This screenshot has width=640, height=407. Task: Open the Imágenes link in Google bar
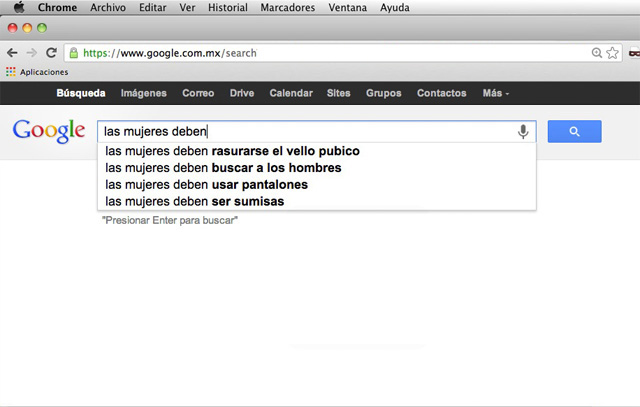(143, 93)
